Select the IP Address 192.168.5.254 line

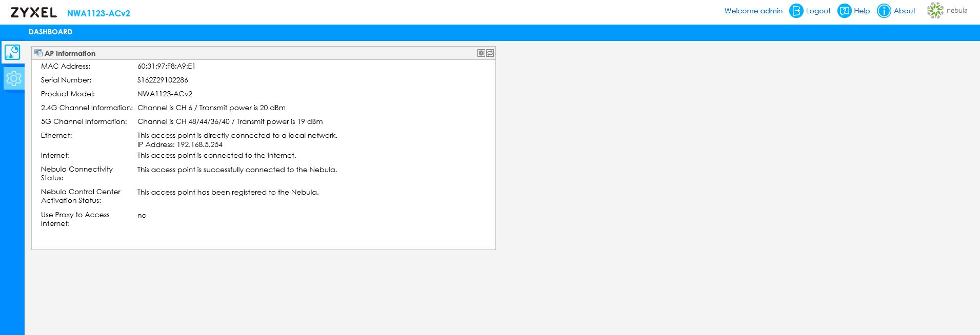coord(179,144)
